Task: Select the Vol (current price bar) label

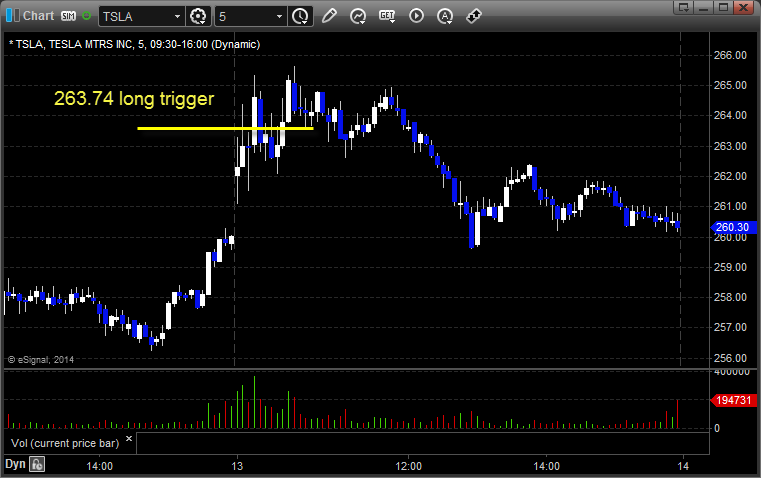Action: click(65, 443)
